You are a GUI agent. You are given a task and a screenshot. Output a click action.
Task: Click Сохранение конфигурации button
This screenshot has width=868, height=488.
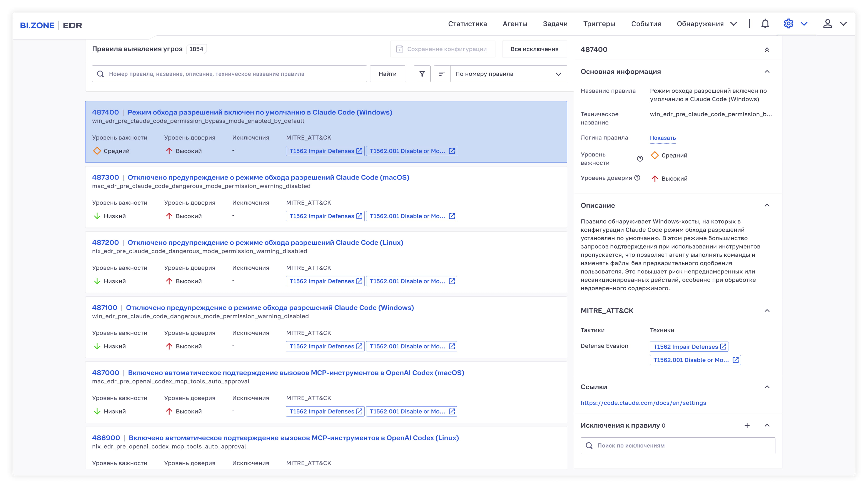click(443, 49)
